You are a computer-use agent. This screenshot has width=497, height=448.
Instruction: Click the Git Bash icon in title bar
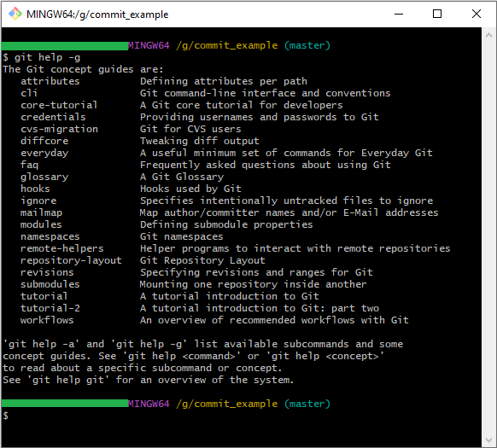[x=15, y=14]
